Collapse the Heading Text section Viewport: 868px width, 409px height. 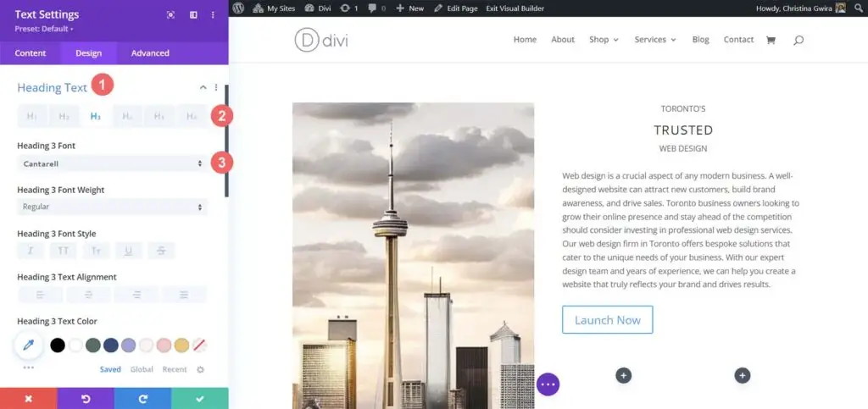pos(203,87)
